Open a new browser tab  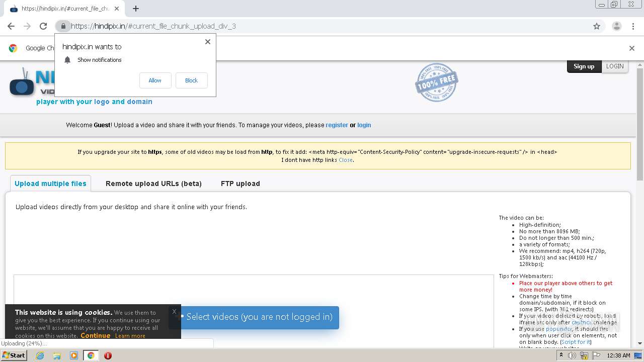(136, 9)
